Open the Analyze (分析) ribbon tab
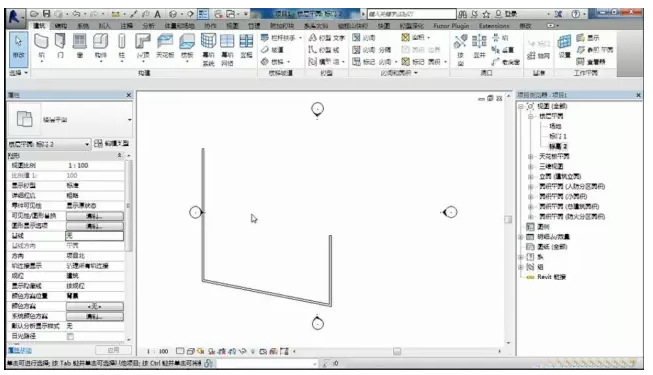The width and height of the screenshot is (653, 375). pos(148,26)
